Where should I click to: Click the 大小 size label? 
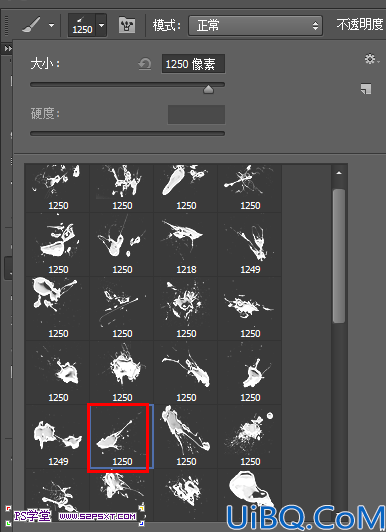pos(45,63)
